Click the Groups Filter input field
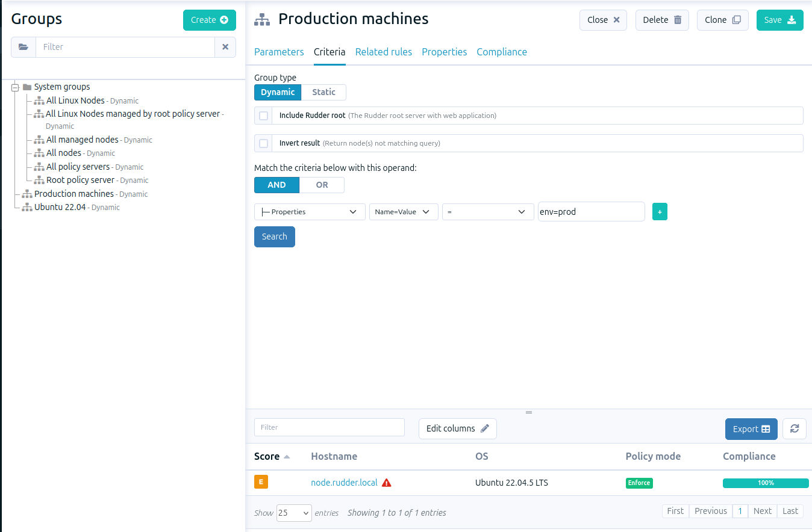This screenshot has width=812, height=532. pos(125,47)
